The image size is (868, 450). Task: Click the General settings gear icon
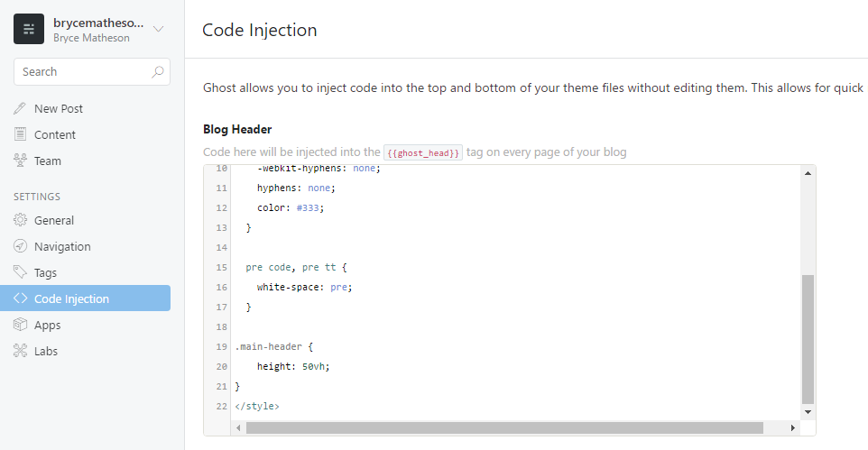coord(21,220)
